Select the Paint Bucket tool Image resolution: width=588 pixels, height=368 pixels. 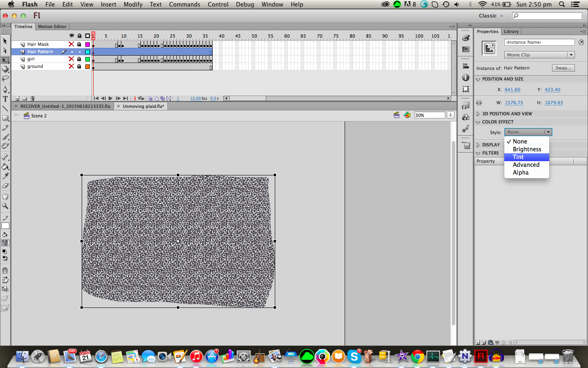point(5,166)
